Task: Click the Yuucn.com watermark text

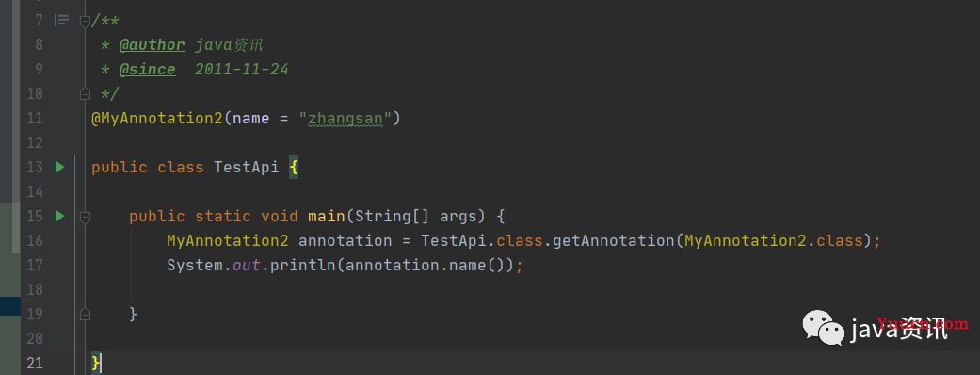Action: (x=923, y=324)
